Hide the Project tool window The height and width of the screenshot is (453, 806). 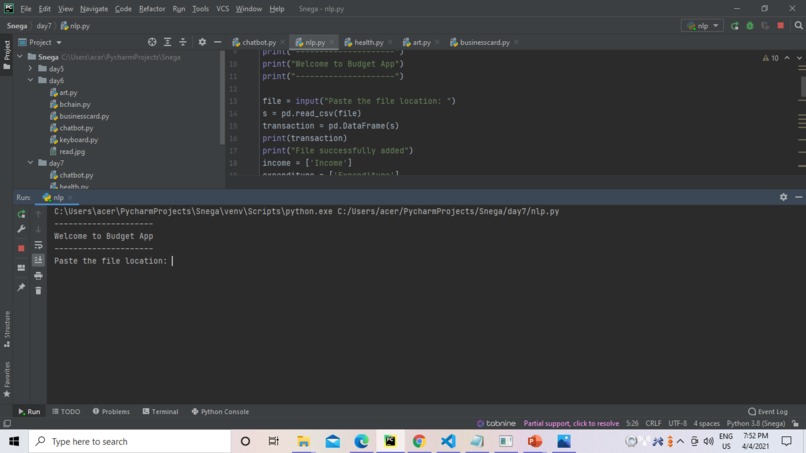217,42
